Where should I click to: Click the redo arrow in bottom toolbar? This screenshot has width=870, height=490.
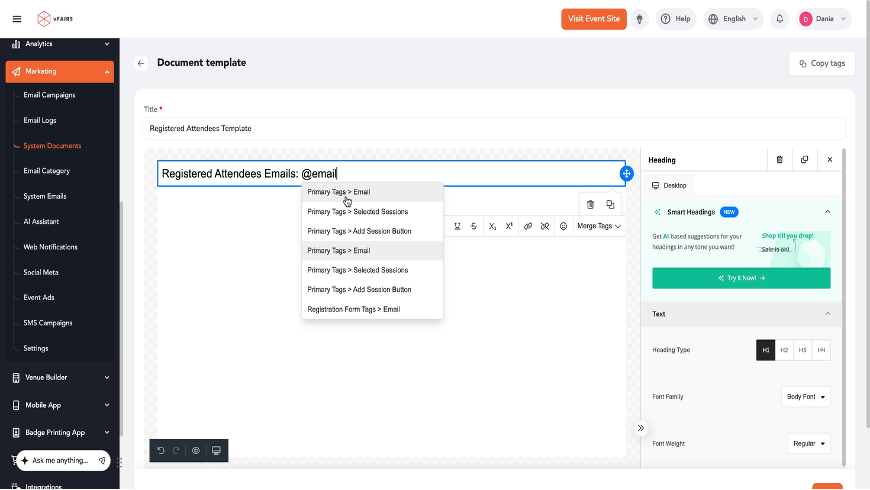pos(176,451)
